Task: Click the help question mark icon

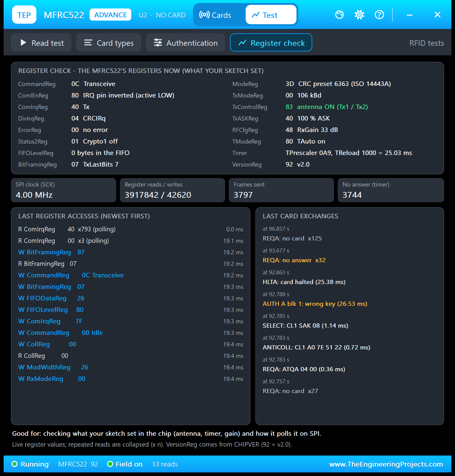Action: pyautogui.click(x=379, y=15)
